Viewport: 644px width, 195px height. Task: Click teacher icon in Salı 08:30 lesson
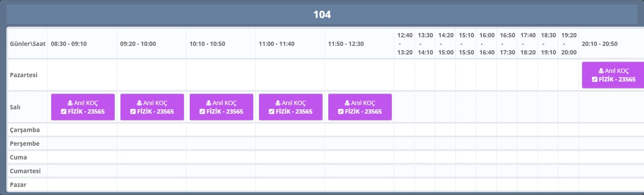tap(71, 103)
